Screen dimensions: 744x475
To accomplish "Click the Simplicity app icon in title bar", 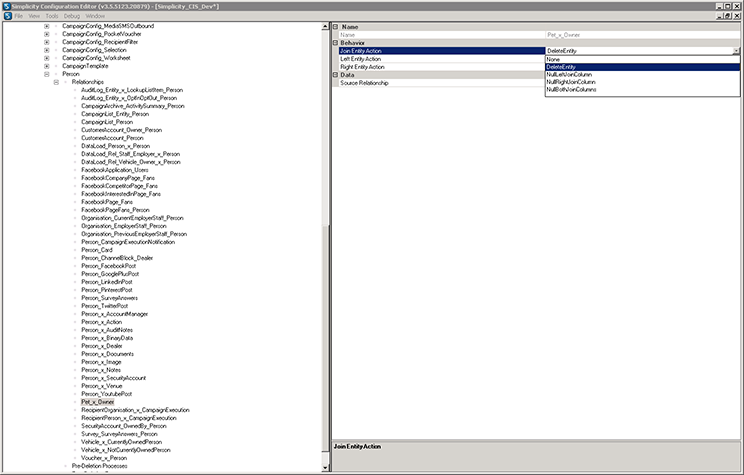I will pos(6,6).
